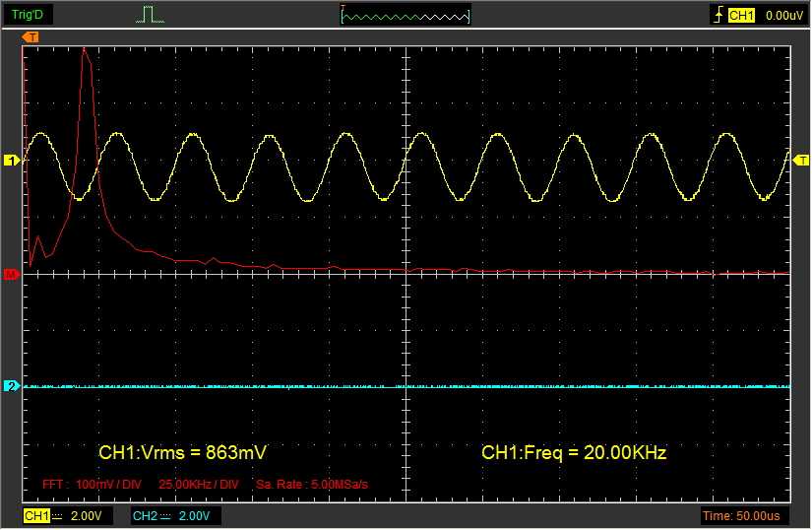Click the Sa. Rate 5.00MSa/s readout

312,485
